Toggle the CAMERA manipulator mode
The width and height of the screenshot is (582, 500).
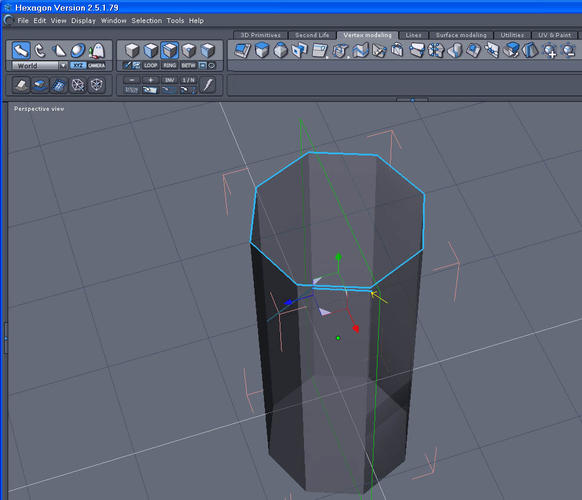tap(97, 66)
